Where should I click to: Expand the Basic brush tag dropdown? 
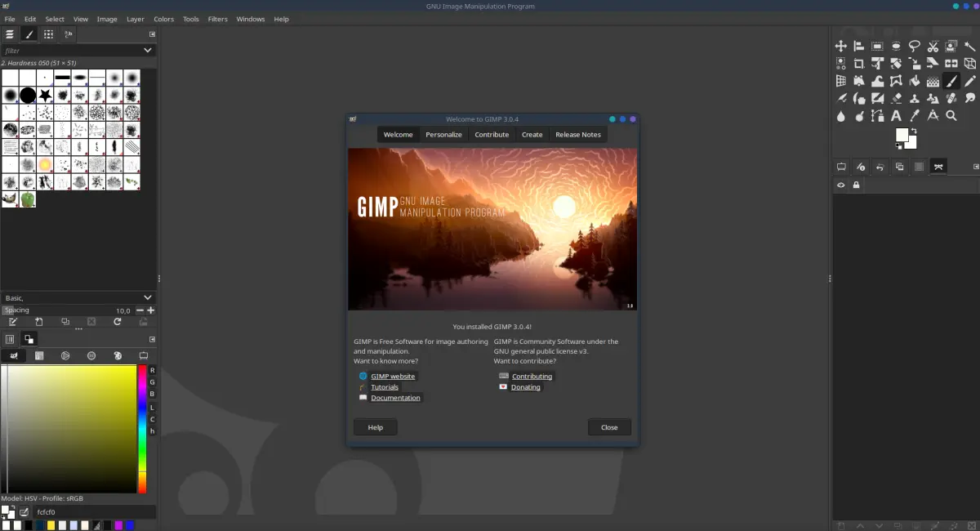(148, 297)
